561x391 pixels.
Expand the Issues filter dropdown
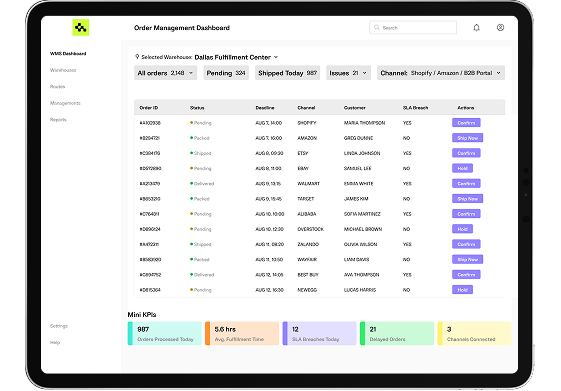point(348,73)
